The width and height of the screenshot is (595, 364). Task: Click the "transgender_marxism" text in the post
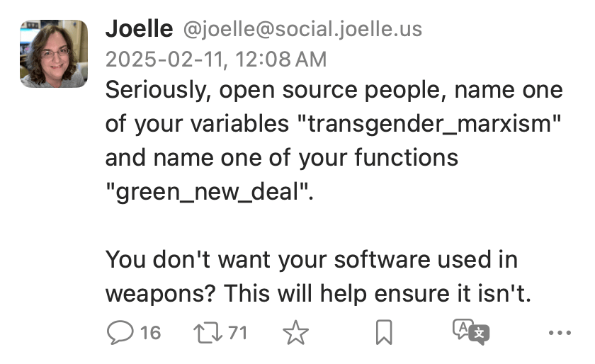tap(429, 124)
